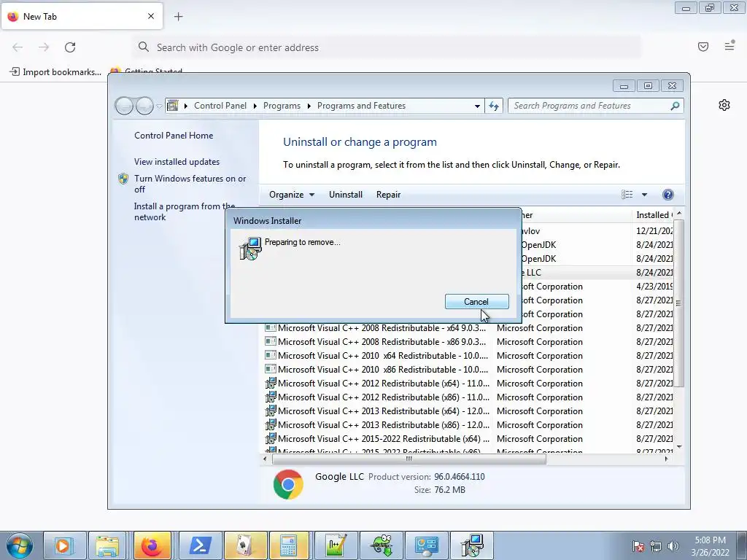Click the Uninstall toolbar button

click(x=345, y=194)
